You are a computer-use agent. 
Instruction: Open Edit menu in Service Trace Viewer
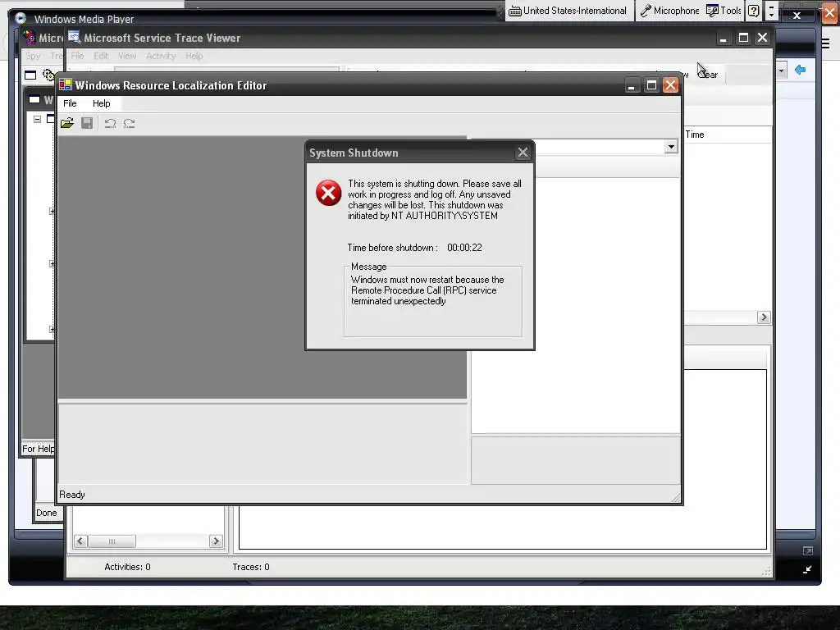click(101, 56)
